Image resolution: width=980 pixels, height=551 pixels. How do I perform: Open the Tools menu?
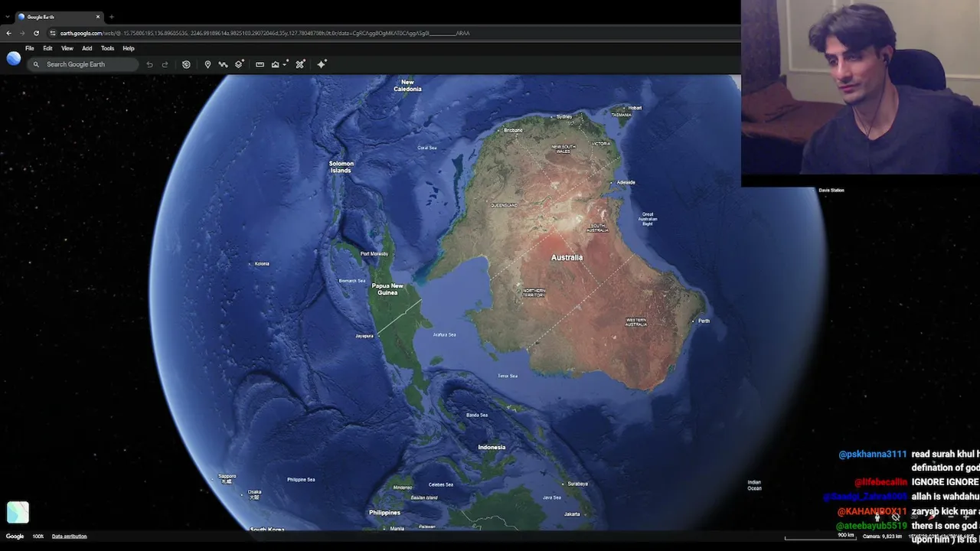(107, 48)
